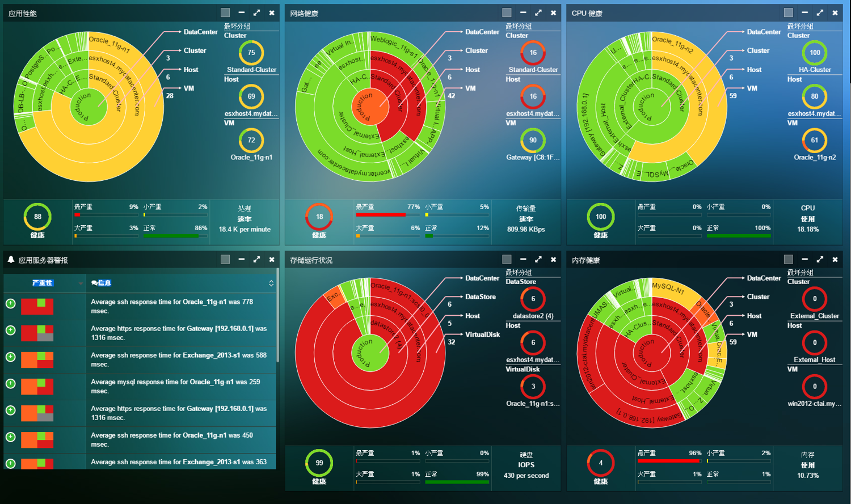Click the bell icon beside 应用服务器警报
This screenshot has height=504, width=851.
click(x=11, y=259)
